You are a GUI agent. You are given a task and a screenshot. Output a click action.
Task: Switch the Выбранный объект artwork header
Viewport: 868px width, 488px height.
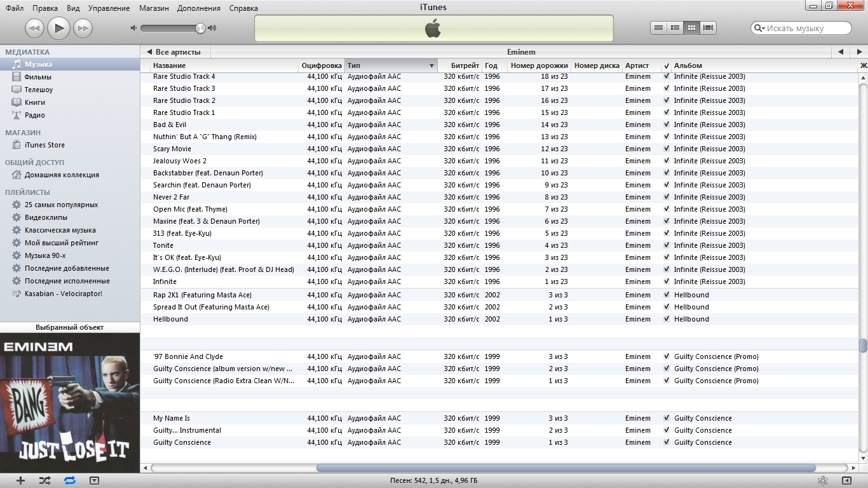click(70, 328)
